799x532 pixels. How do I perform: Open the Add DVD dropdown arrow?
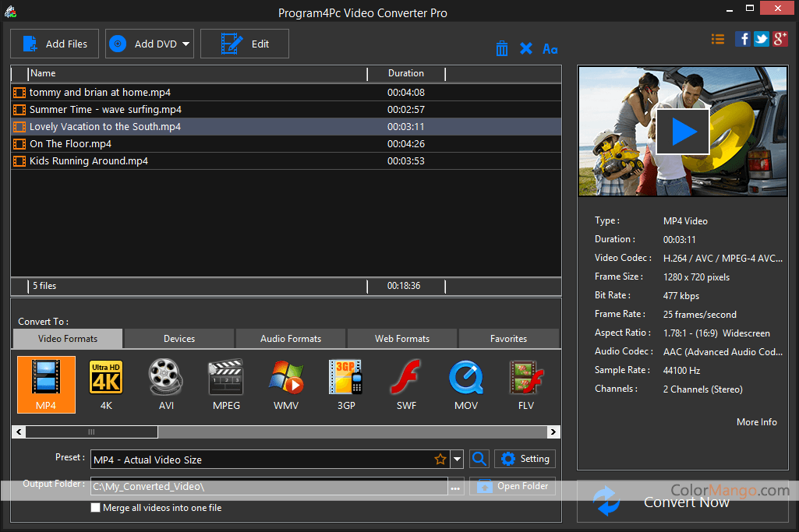coord(186,44)
